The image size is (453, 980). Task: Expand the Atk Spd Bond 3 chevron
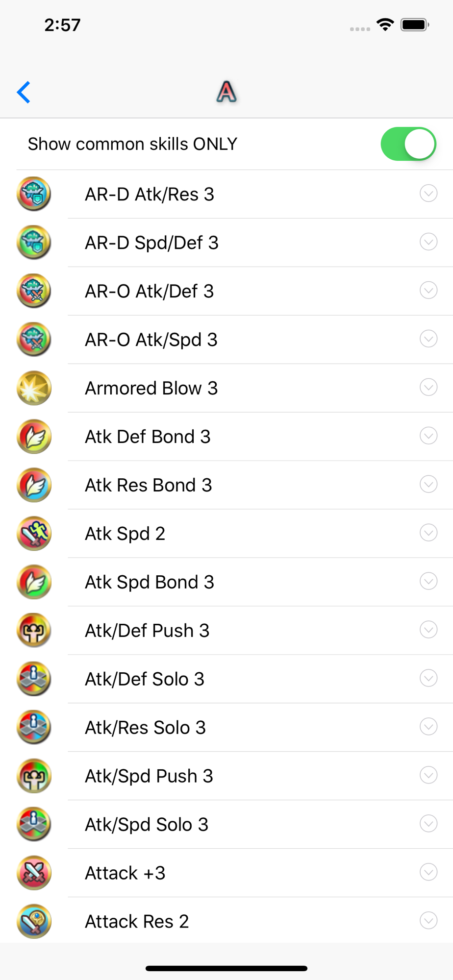click(x=428, y=581)
